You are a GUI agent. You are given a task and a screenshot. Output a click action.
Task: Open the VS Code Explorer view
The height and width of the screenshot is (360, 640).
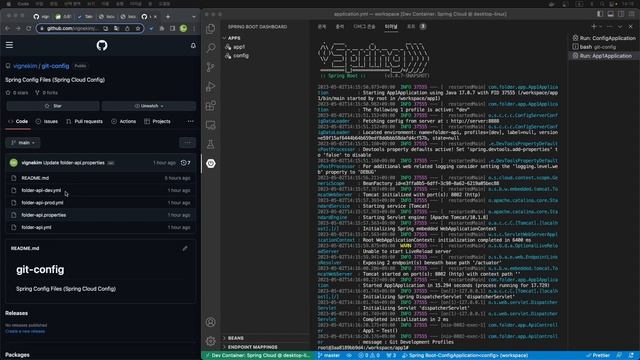[211, 29]
